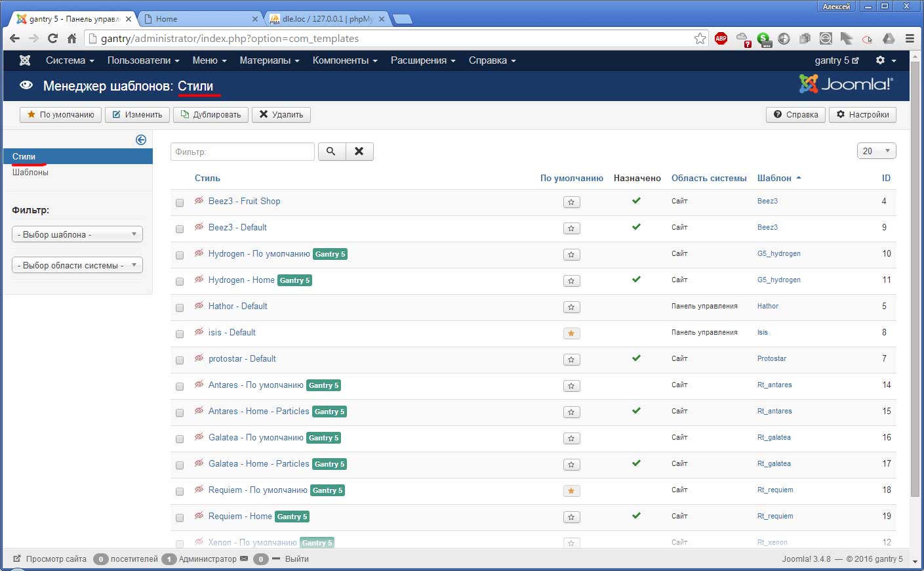Click the AdBlock Plus extension icon
The width and height of the screenshot is (924, 571).
(721, 39)
